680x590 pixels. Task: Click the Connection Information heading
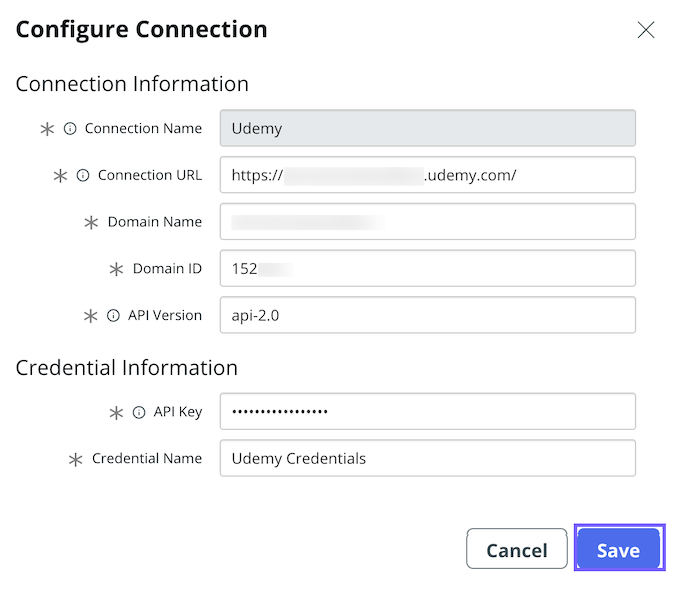(x=132, y=84)
